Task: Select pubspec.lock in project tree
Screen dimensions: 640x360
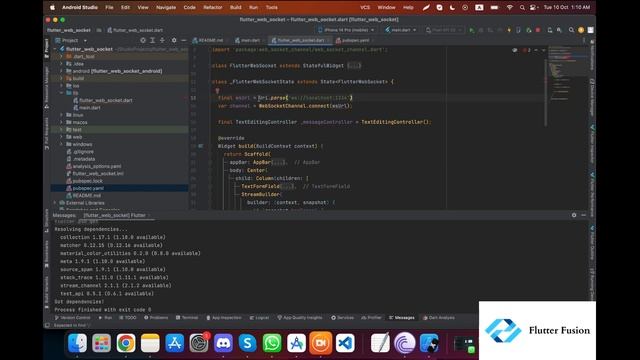Action: click(x=84, y=181)
